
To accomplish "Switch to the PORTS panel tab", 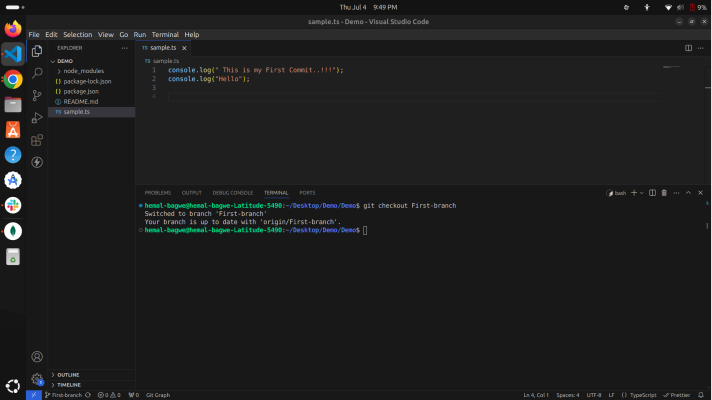I will [x=307, y=193].
